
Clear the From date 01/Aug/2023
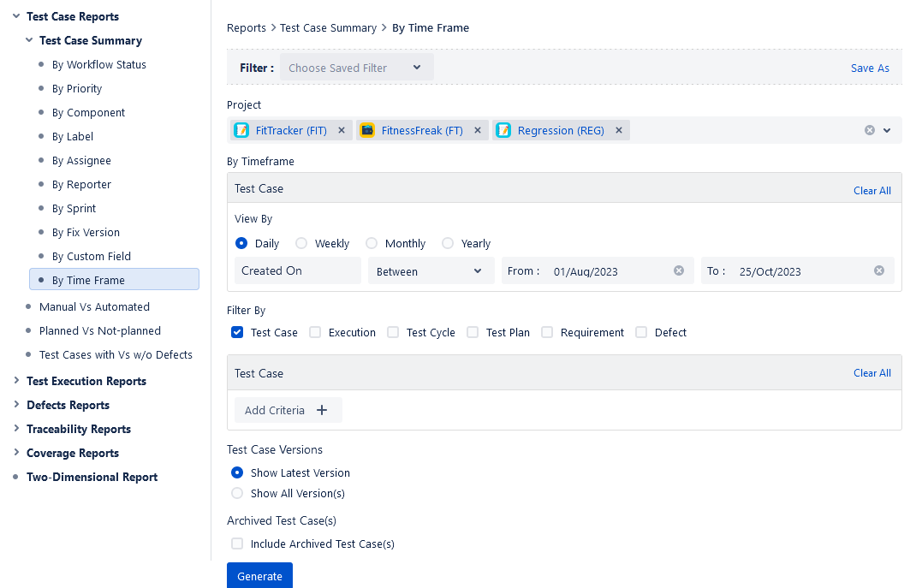(x=679, y=270)
